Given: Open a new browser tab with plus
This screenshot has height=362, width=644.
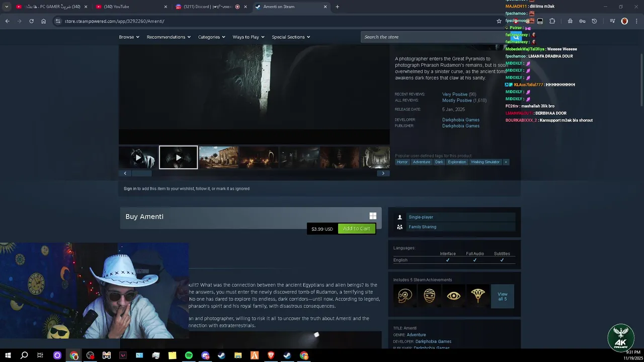Looking at the screenshot, I should [x=337, y=7].
